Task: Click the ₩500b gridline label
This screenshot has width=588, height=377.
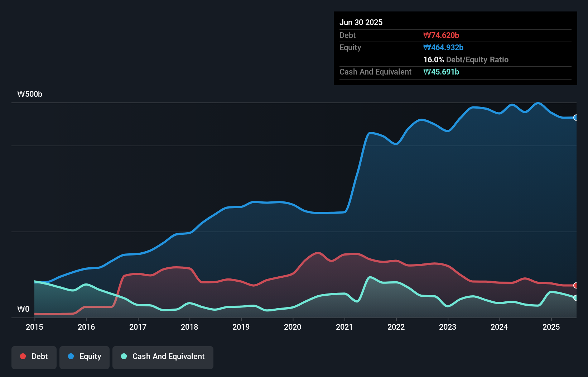Action: point(30,94)
